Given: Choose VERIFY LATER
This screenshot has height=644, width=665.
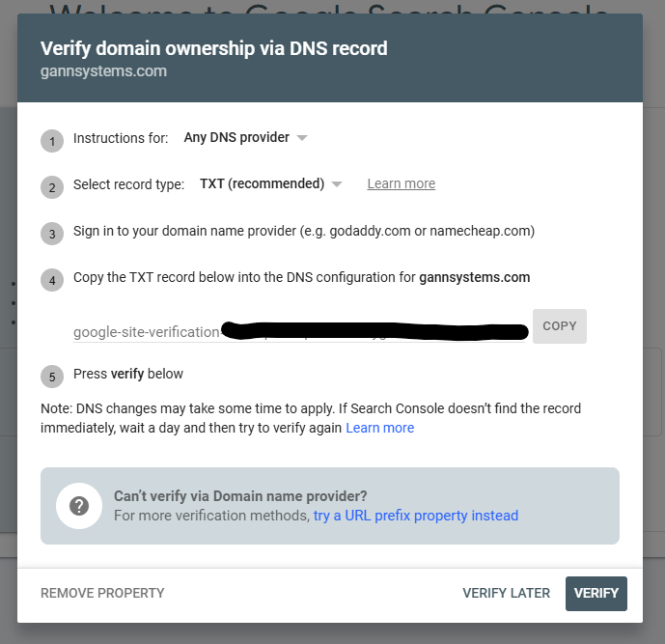Looking at the screenshot, I should (507, 593).
